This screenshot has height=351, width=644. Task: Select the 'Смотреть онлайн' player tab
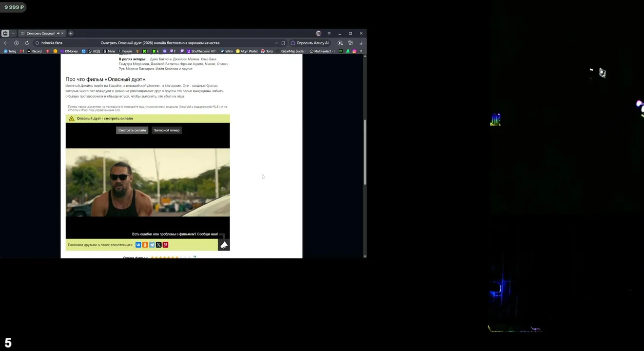tap(132, 130)
